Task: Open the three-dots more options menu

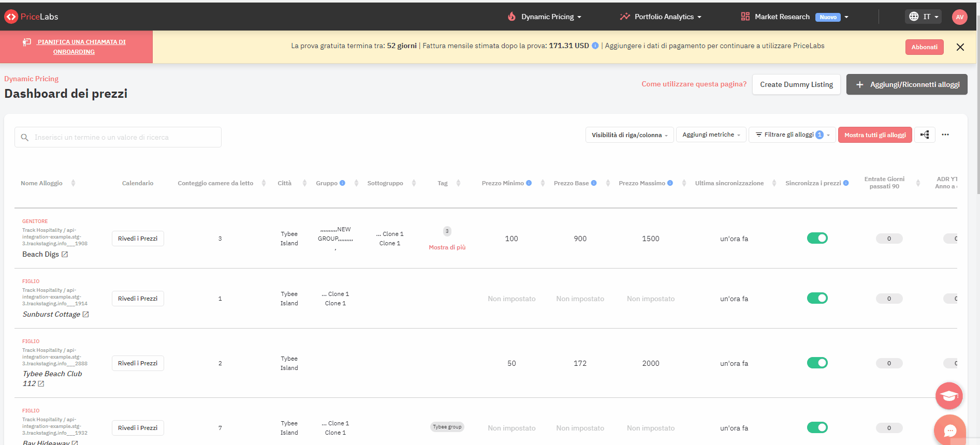Action: click(945, 135)
